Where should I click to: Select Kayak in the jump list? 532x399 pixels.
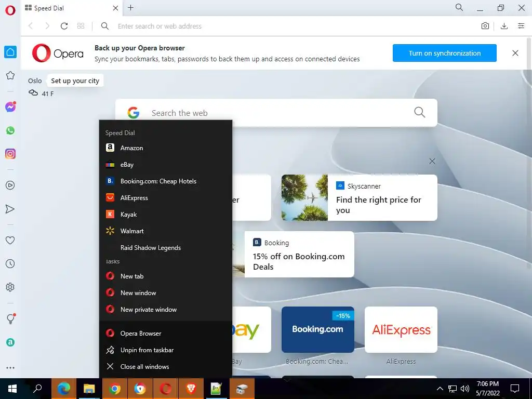click(166, 215)
